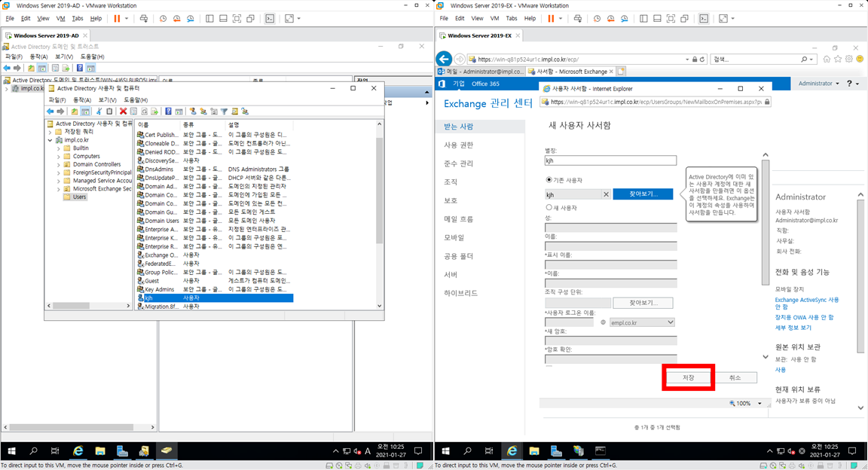Open the notification center in the 2019-AD taskbar

click(418, 451)
